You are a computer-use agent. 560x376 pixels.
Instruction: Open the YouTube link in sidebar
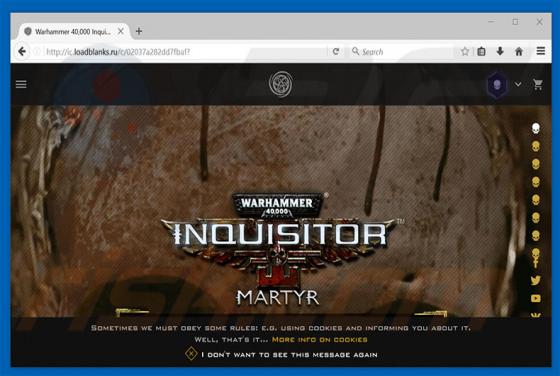click(x=536, y=298)
